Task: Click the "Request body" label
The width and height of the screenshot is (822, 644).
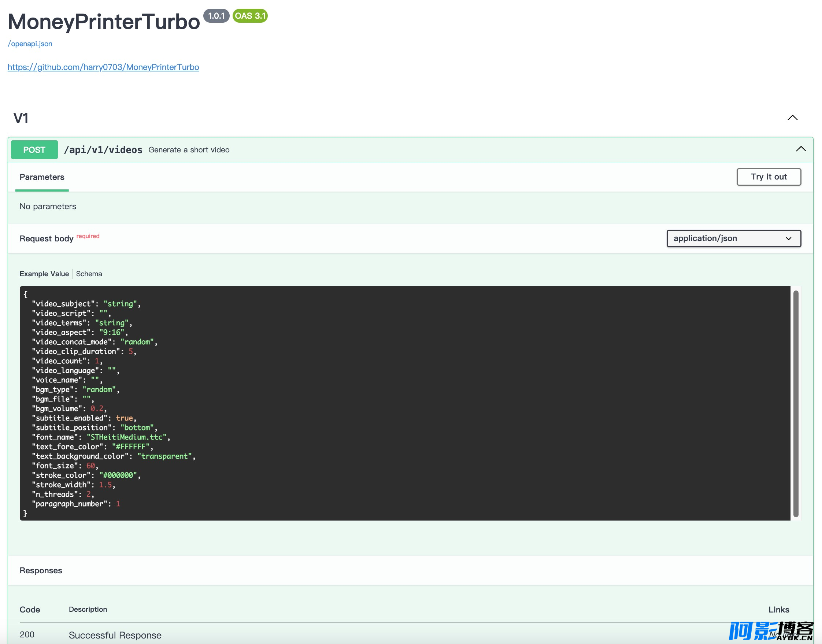Action: (x=47, y=239)
